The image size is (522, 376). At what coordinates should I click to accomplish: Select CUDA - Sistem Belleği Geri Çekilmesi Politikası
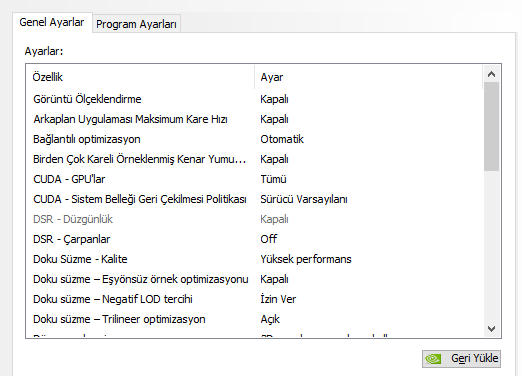pyautogui.click(x=255, y=199)
